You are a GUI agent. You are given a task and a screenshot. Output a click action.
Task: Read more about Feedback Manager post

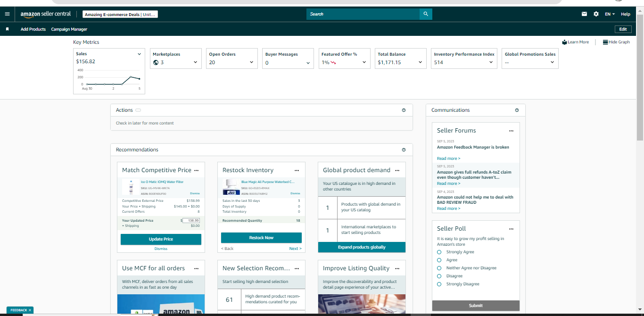click(x=448, y=158)
